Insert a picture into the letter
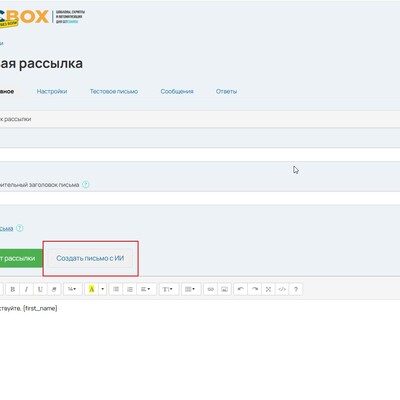 point(224,289)
